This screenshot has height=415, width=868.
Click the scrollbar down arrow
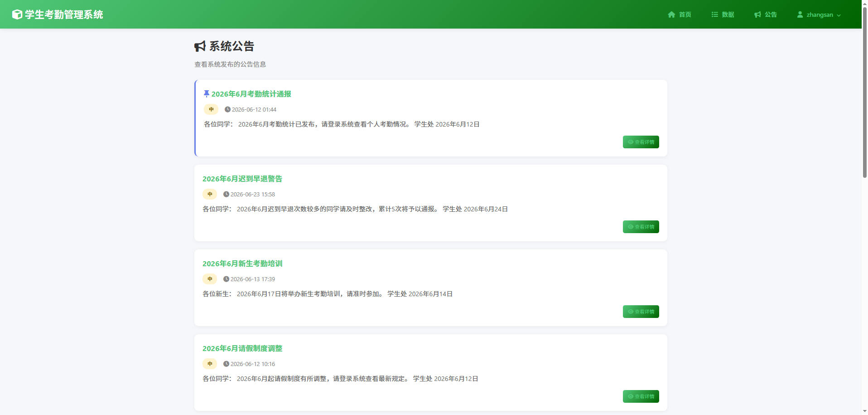[x=864, y=411]
